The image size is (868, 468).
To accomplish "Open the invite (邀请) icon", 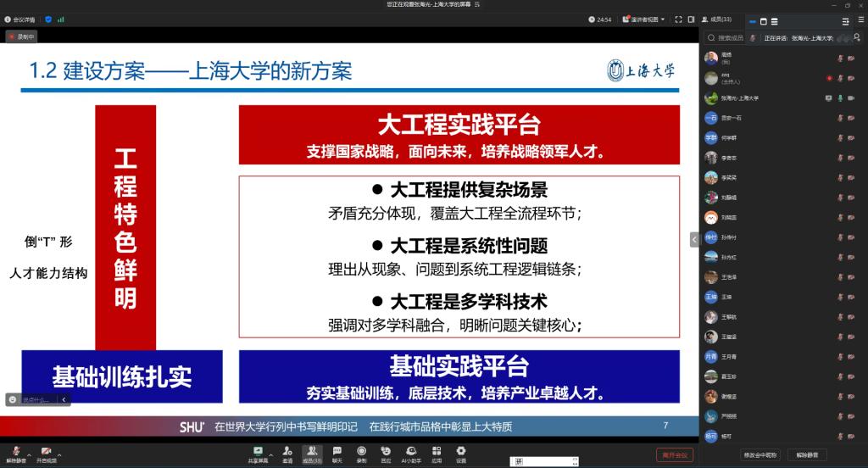I will coord(287,454).
